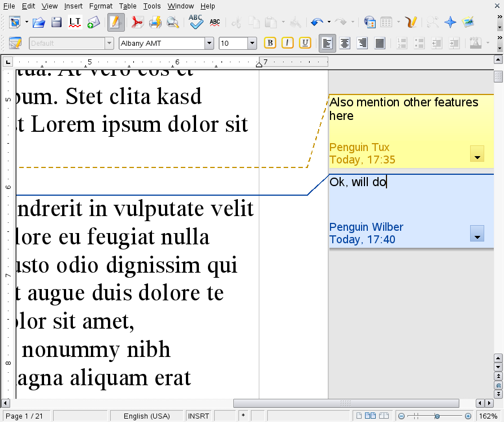Open the Gallery icon in toolbar
The height and width of the screenshot is (422, 504).
pyautogui.click(x=468, y=23)
